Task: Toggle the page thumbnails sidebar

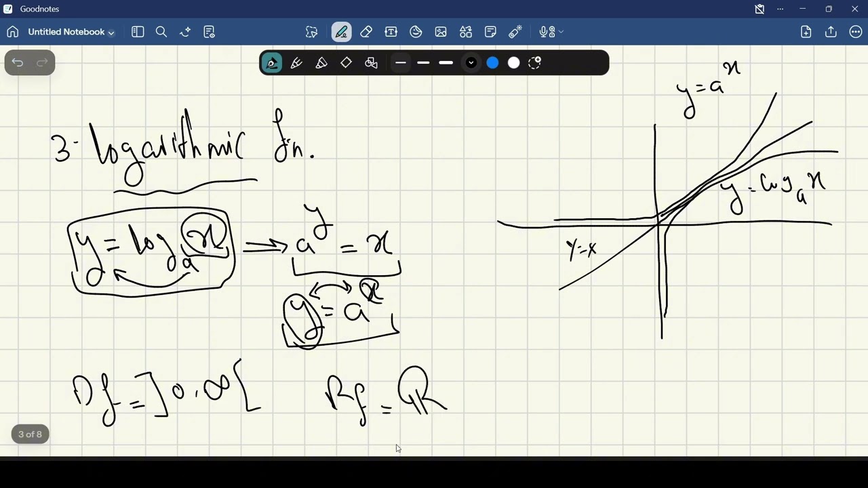Action: point(138,32)
